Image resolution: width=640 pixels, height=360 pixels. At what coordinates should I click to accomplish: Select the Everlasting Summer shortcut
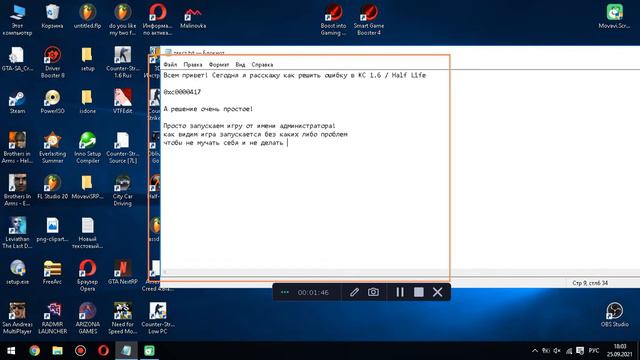click(x=52, y=148)
